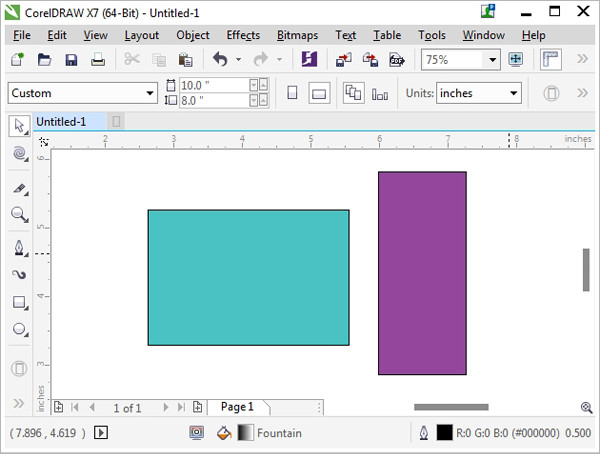
Task: Open the Text menu
Action: coord(346,35)
